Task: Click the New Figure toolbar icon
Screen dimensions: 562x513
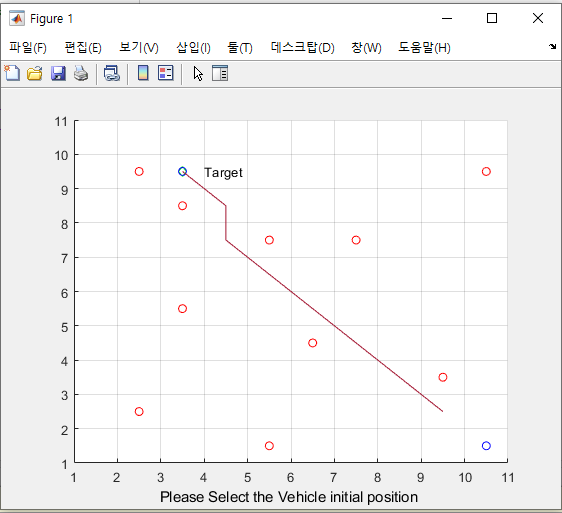Action: click(12, 73)
